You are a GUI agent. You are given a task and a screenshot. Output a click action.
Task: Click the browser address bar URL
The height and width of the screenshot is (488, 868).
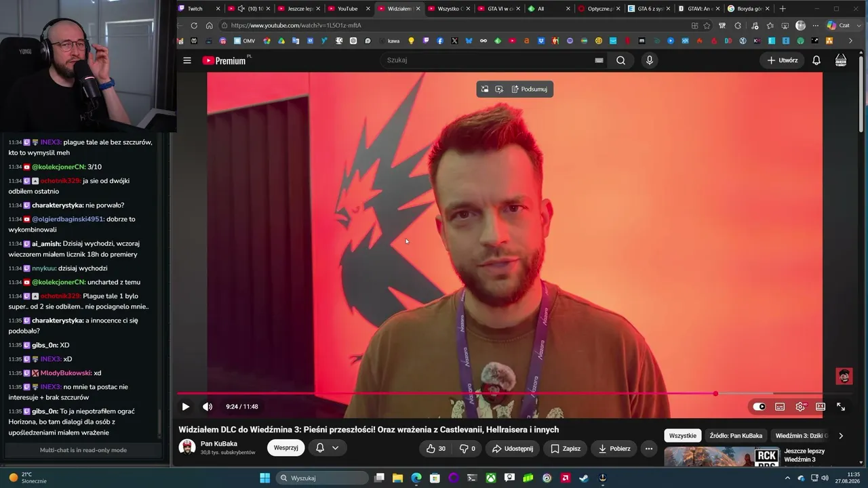click(296, 26)
